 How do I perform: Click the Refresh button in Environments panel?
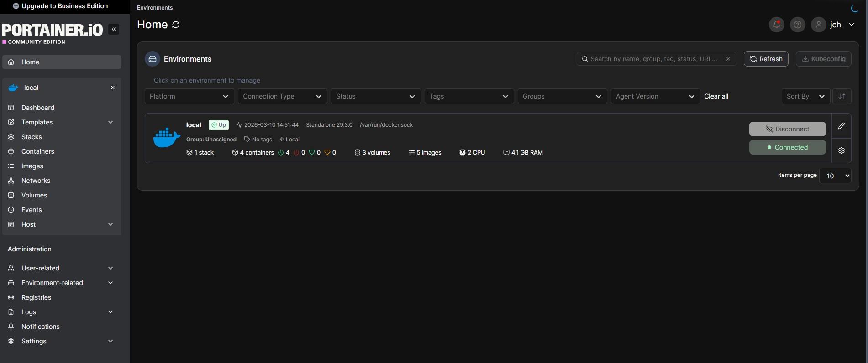(766, 59)
